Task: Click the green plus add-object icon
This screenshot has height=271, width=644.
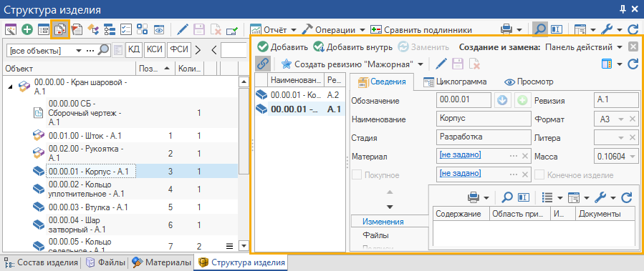Action: [x=27, y=29]
